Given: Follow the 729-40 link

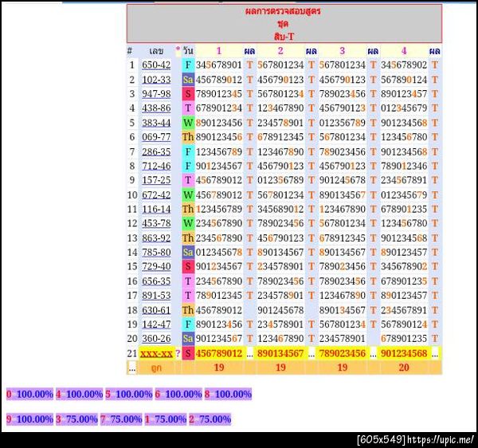Looking at the screenshot, I should [x=156, y=266].
